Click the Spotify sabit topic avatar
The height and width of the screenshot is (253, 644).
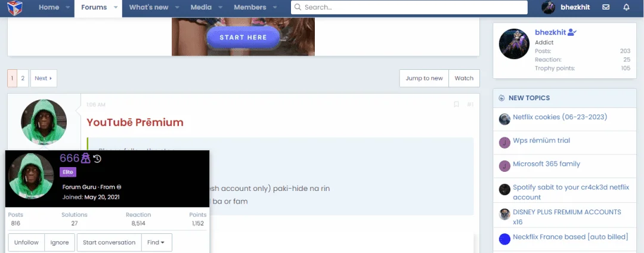click(504, 190)
